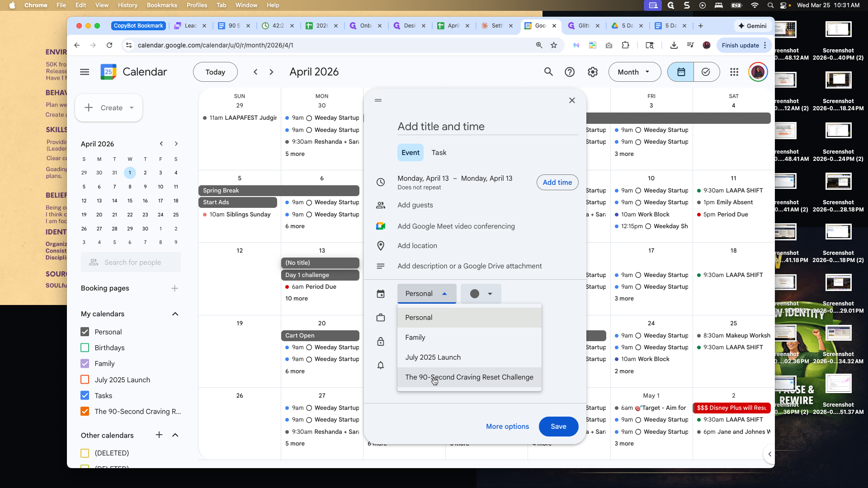
Task: Open the More options link
Action: pyautogui.click(x=507, y=427)
